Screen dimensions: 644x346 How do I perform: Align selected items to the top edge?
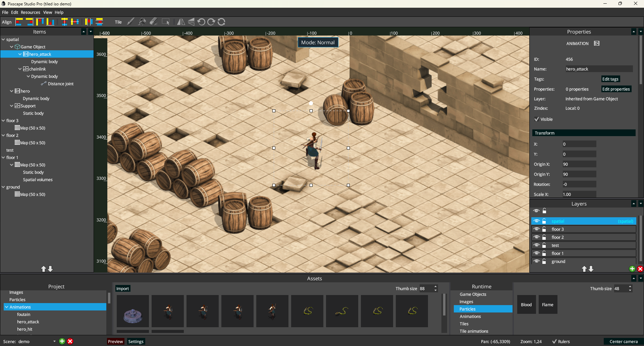40,22
